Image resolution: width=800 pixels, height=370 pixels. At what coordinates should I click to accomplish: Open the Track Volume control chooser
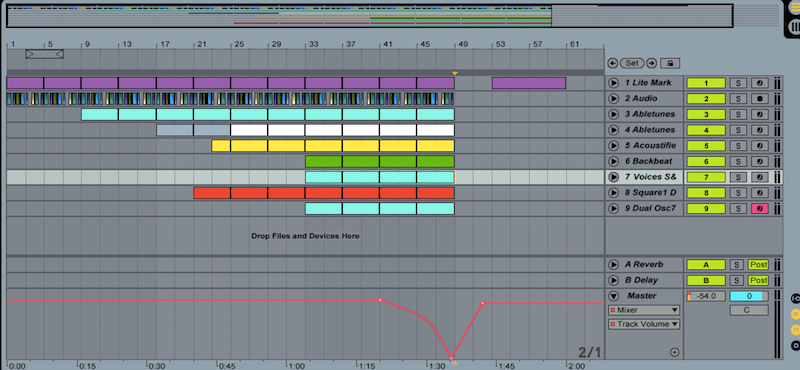[644, 324]
